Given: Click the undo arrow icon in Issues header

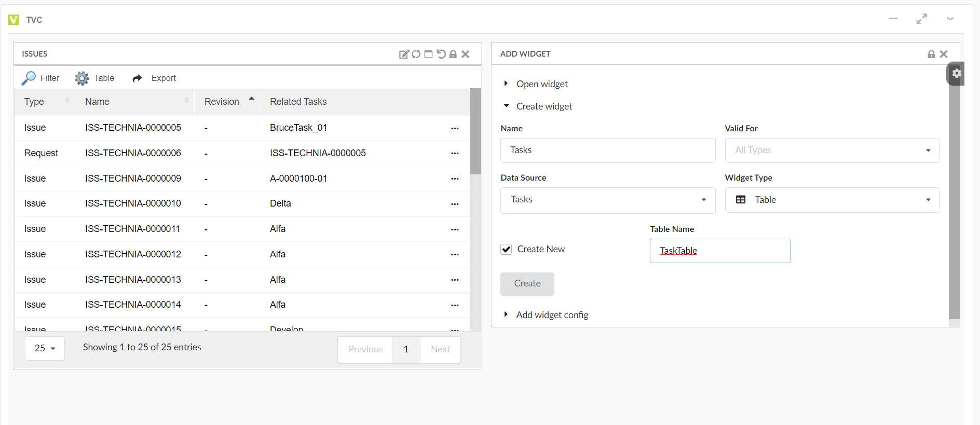Looking at the screenshot, I should (441, 54).
